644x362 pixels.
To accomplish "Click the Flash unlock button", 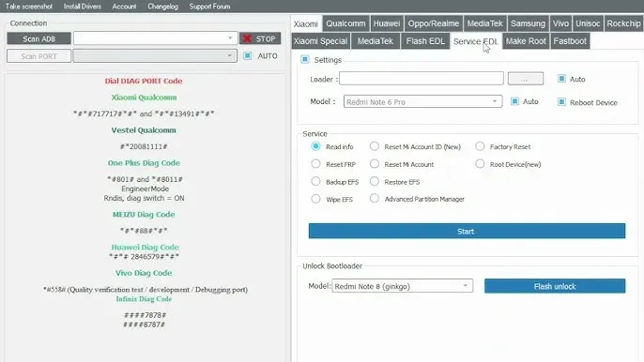I will pyautogui.click(x=555, y=286).
